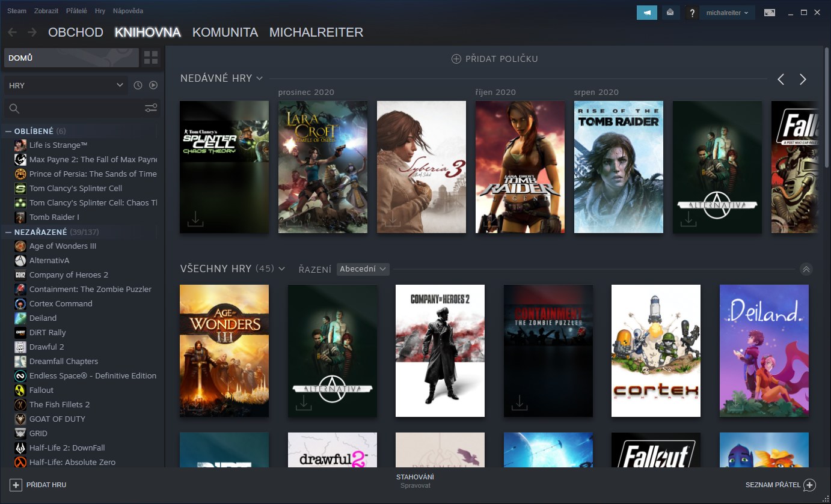The width and height of the screenshot is (831, 504).
Task: Toggle the ready-to-play filter icon
Action: coord(153,85)
